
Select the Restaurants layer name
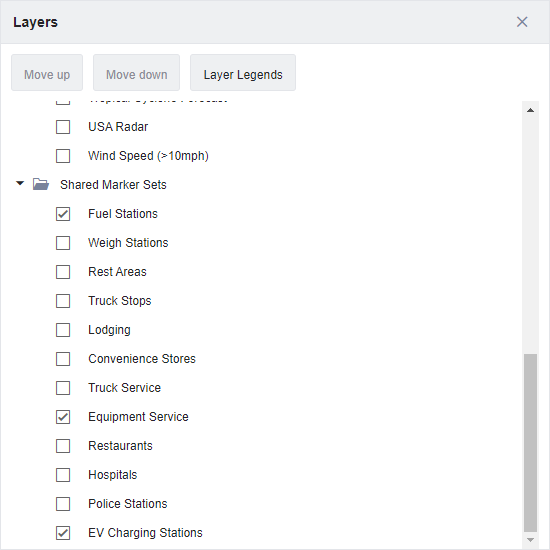coord(120,446)
